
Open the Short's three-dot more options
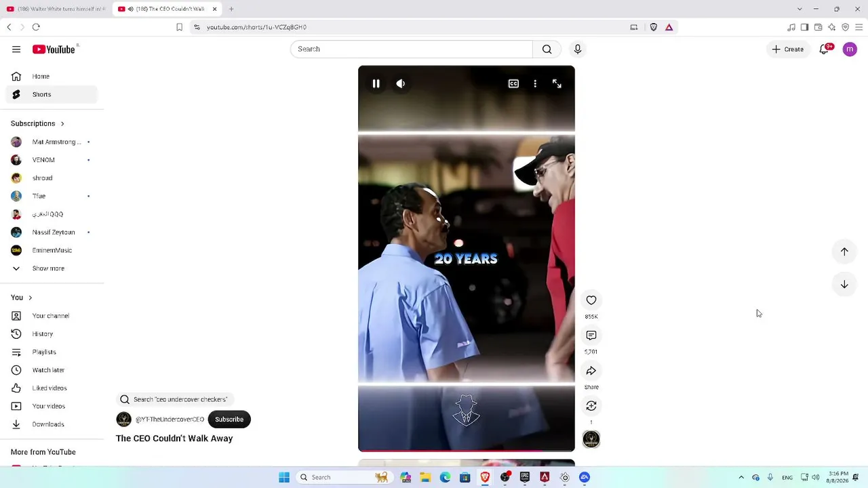tap(535, 83)
